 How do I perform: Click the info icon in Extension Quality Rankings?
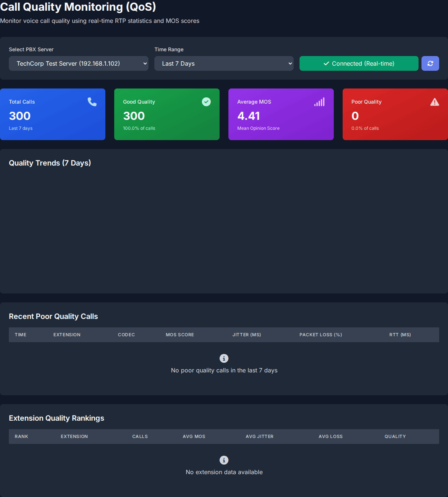coord(224,460)
